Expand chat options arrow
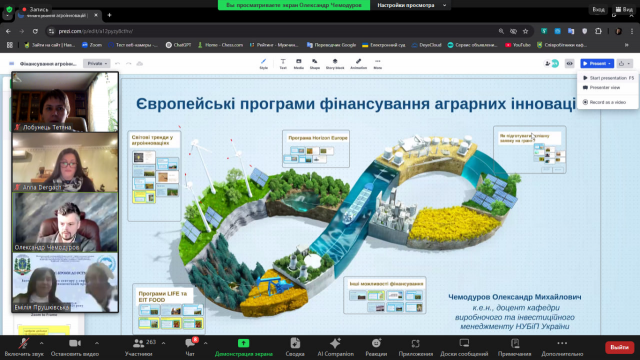The image size is (640, 360). click(x=205, y=343)
